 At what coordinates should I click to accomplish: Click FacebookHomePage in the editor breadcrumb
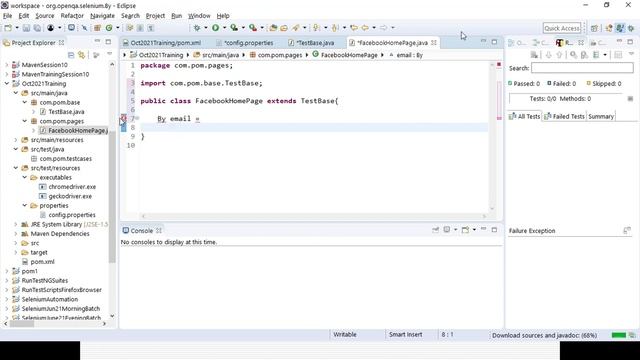pos(345,55)
